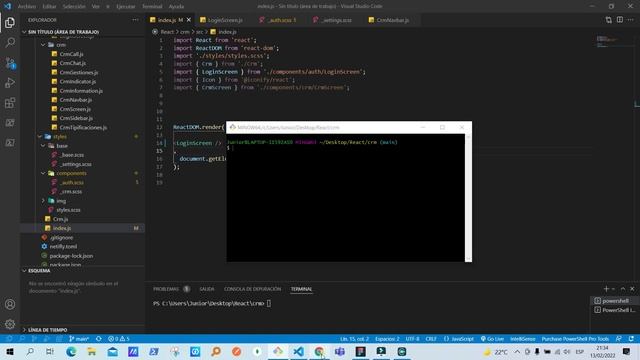Viewport: 640px width, 360px height.
Task: Open the Archivo menu
Action: (x=27, y=7)
